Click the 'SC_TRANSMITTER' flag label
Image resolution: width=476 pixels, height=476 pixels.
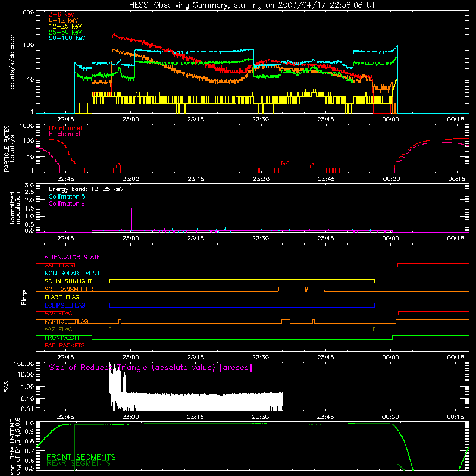(69, 289)
